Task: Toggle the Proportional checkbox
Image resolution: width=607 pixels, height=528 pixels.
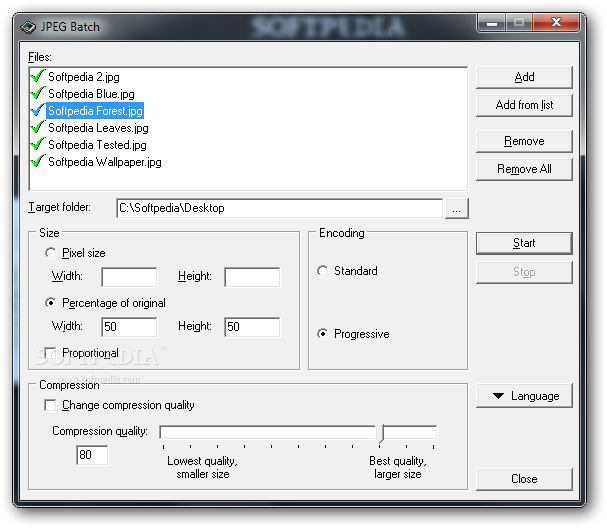Action: [x=50, y=353]
